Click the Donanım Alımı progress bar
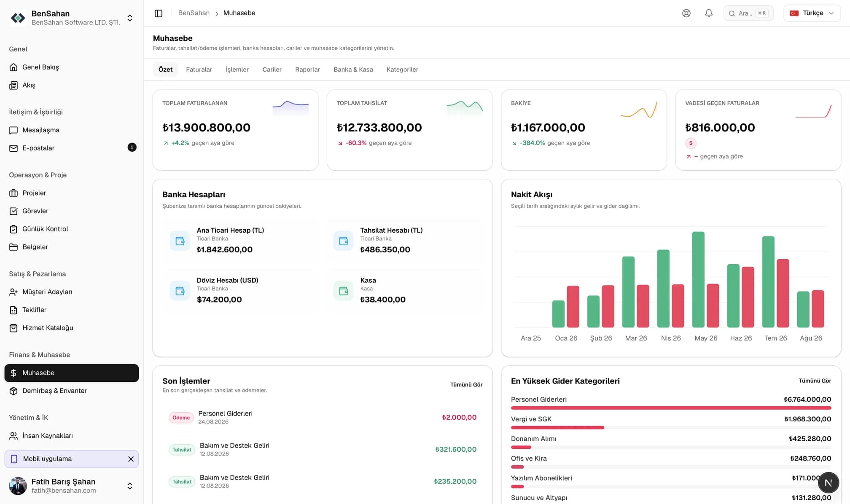This screenshot has width=850, height=504. click(x=671, y=448)
